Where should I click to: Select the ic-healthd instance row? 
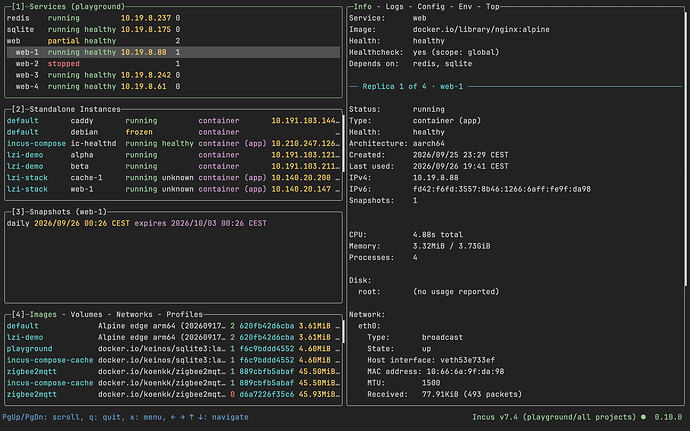click(x=173, y=144)
